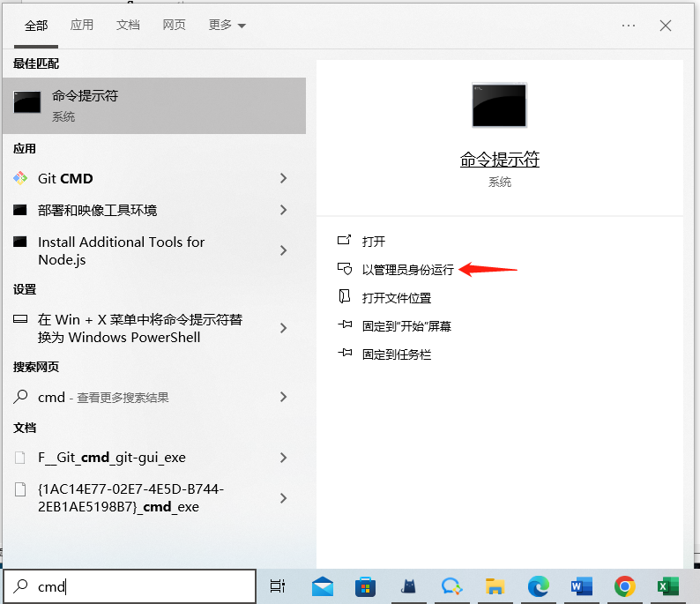
Task: Choose 固定到"开始"屏幕
Action: click(406, 326)
